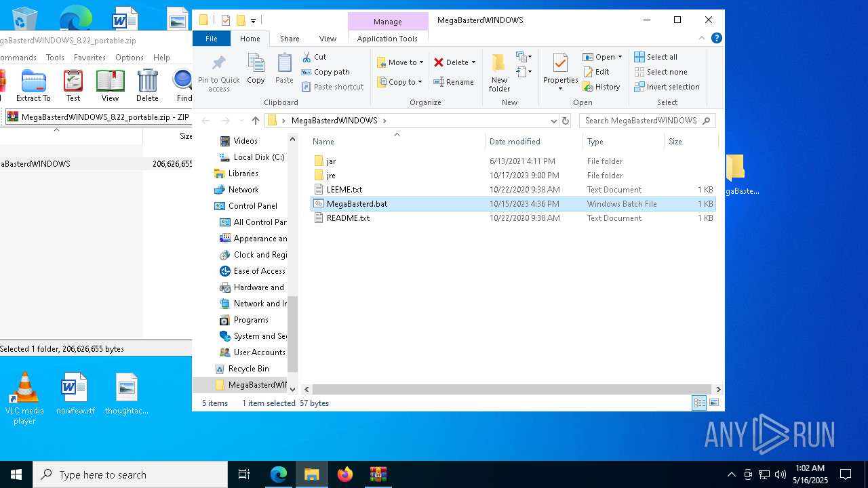Switch to large icons view
This screenshot has width=868, height=488.
coord(713,403)
